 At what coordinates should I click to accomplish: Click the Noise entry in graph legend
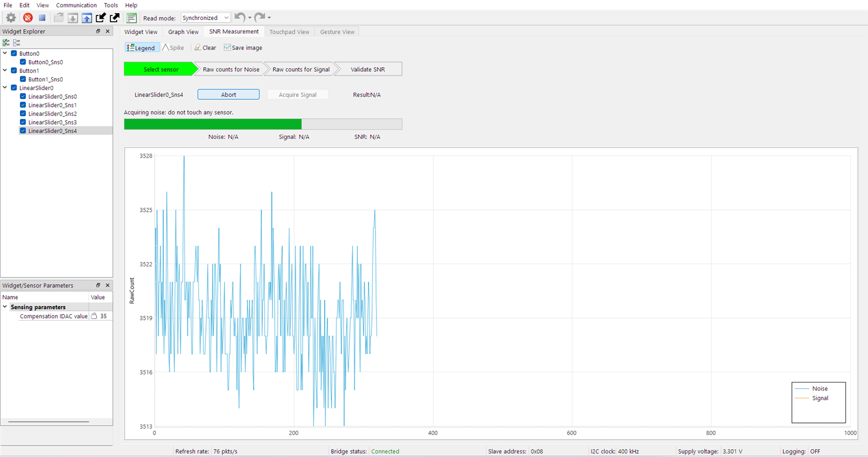[812, 389]
